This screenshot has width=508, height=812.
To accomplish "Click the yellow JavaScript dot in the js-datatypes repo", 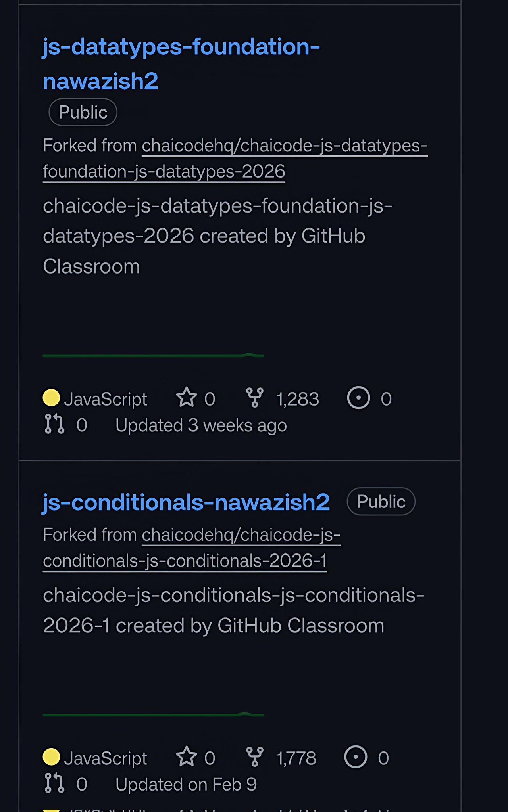I will [51, 398].
